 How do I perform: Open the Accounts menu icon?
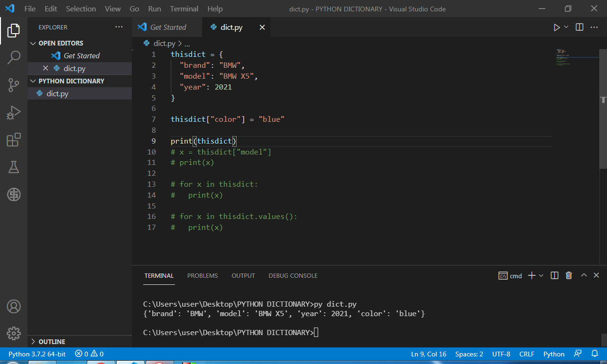(14, 306)
